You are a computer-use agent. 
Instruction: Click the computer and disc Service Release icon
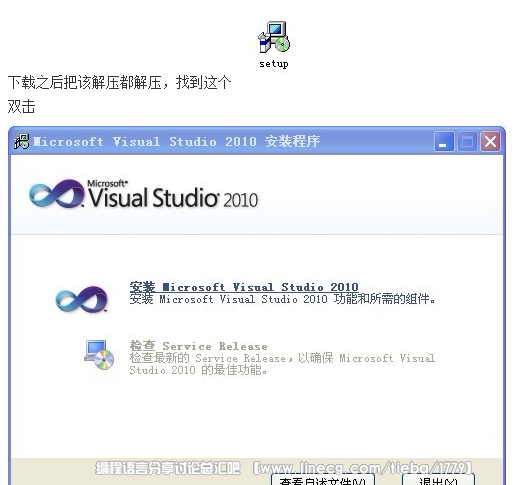99,355
